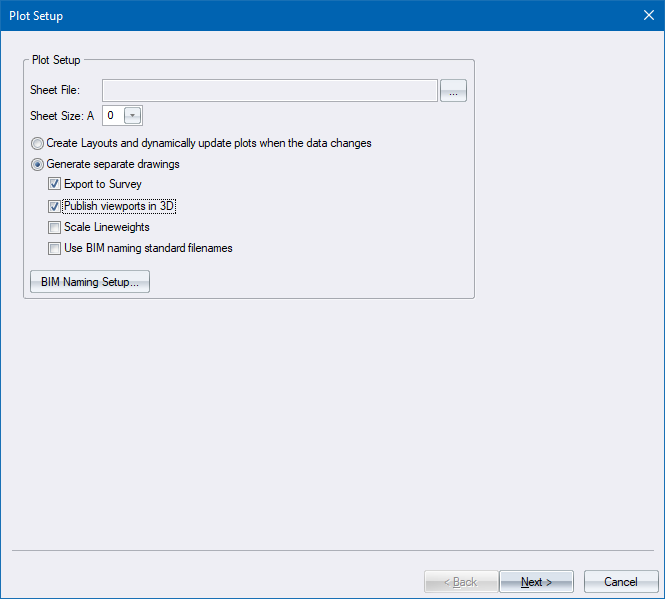Viewport: 665px width, 599px height.
Task: Close the Plot Setup window with X
Action: [646, 15]
